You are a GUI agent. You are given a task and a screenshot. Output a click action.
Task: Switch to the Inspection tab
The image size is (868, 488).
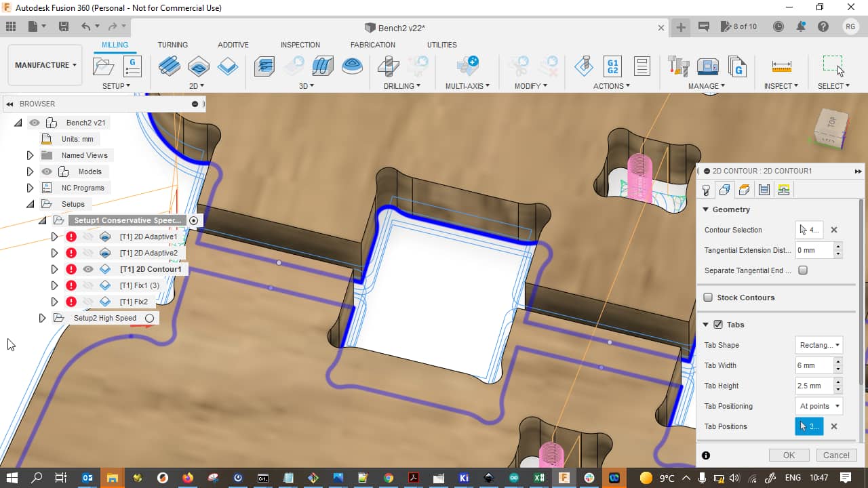(300, 45)
